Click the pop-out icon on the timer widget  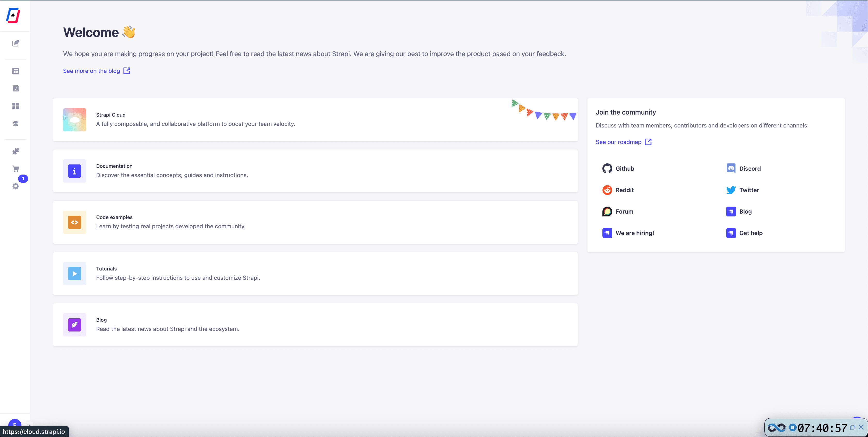[x=853, y=427]
